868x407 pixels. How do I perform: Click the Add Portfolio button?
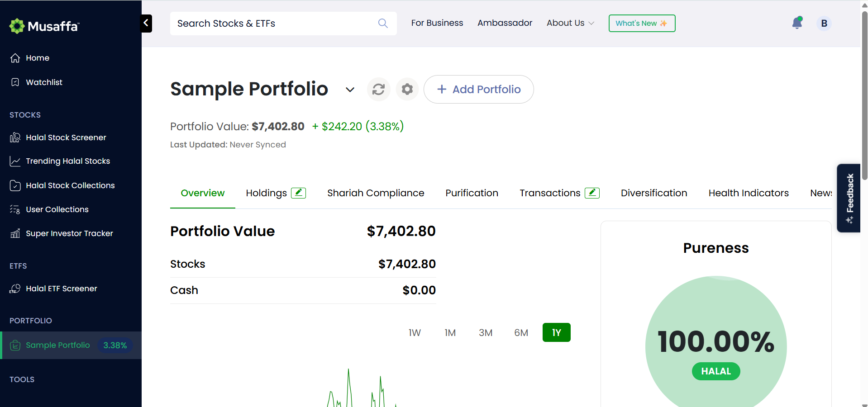pos(479,90)
